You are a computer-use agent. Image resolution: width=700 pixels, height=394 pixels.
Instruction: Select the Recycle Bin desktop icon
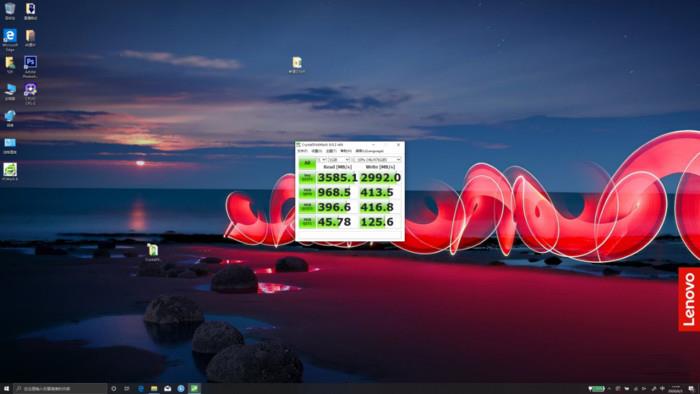click(10, 11)
